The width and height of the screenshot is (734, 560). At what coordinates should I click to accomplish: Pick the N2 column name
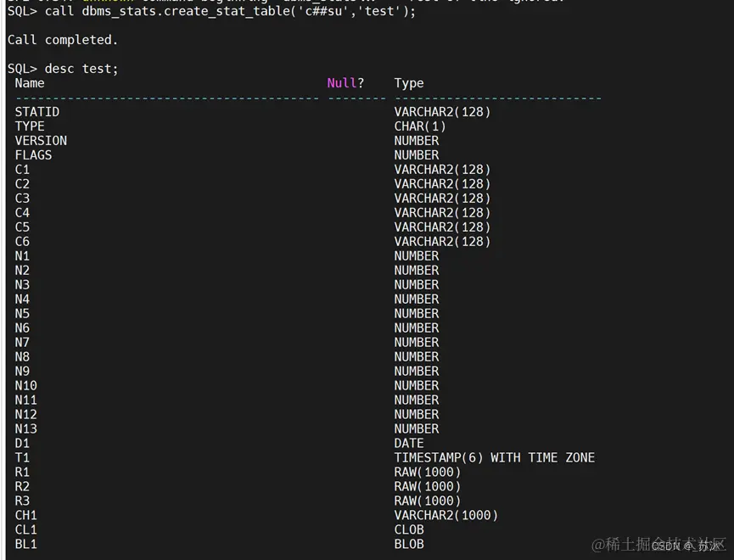click(22, 271)
